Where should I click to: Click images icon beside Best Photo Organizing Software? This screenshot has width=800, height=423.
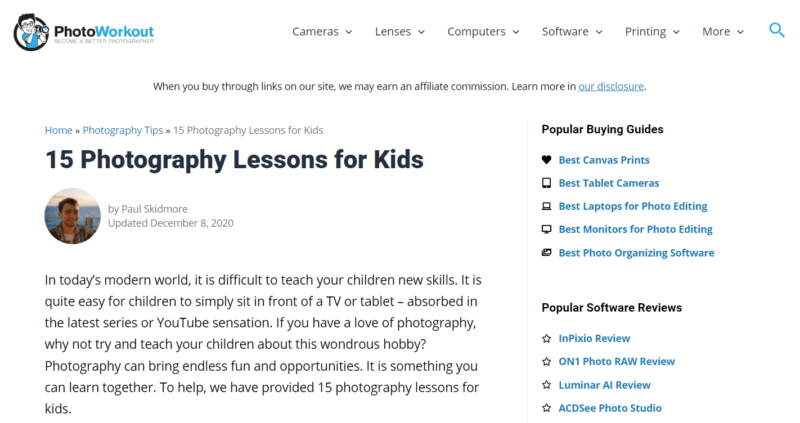click(546, 253)
